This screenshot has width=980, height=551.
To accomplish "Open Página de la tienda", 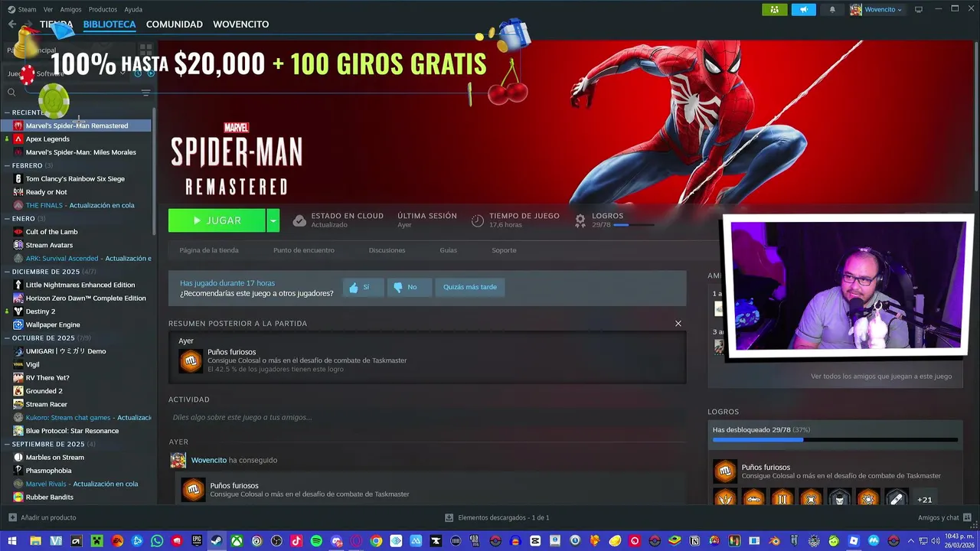I will point(209,250).
